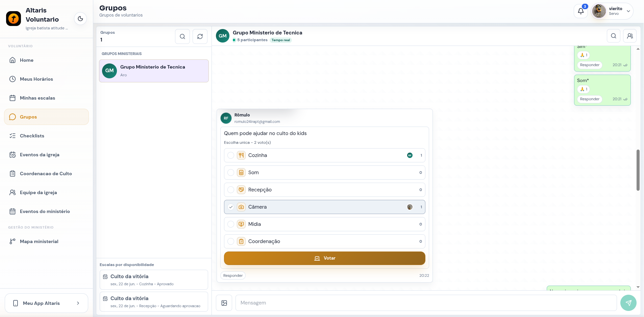Open Meus Horários page
644x317 pixels.
point(46,79)
